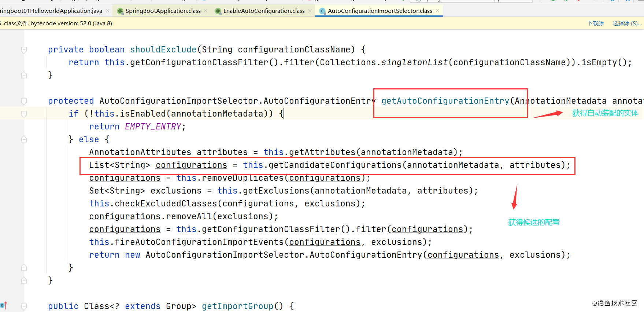The height and width of the screenshot is (312, 644).
Task: Close the AutoConfigurationImportSelector.class tab
Action: coord(437,11)
